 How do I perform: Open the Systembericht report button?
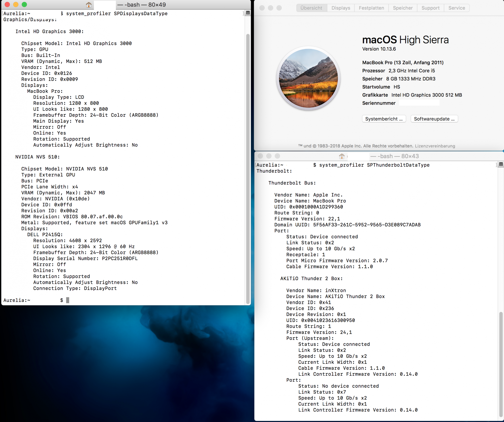point(384,119)
